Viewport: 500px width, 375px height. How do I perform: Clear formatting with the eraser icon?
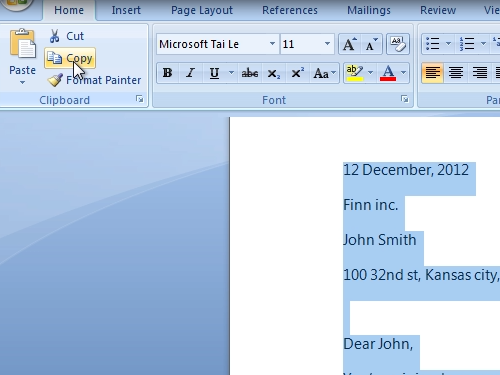(398, 44)
